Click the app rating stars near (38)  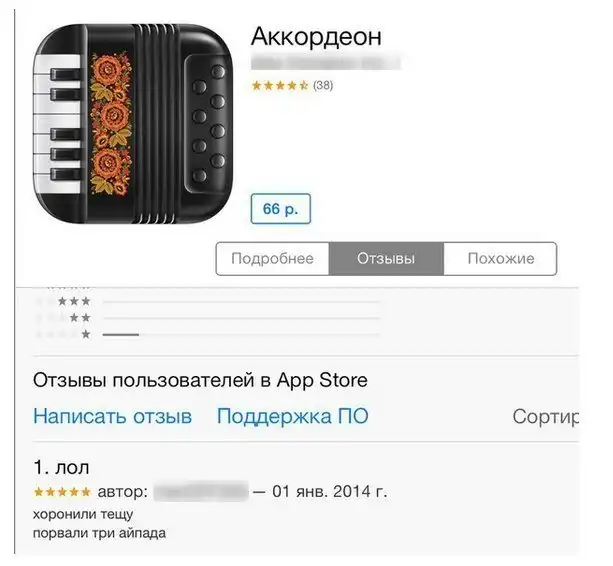tap(280, 85)
